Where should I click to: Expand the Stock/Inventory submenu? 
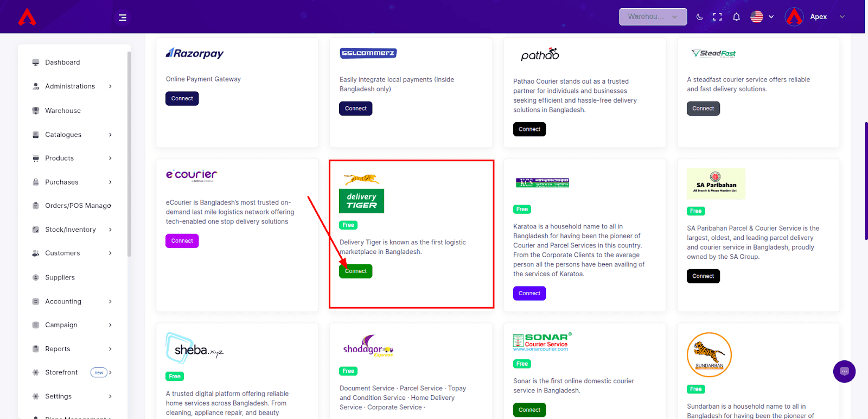(72, 230)
